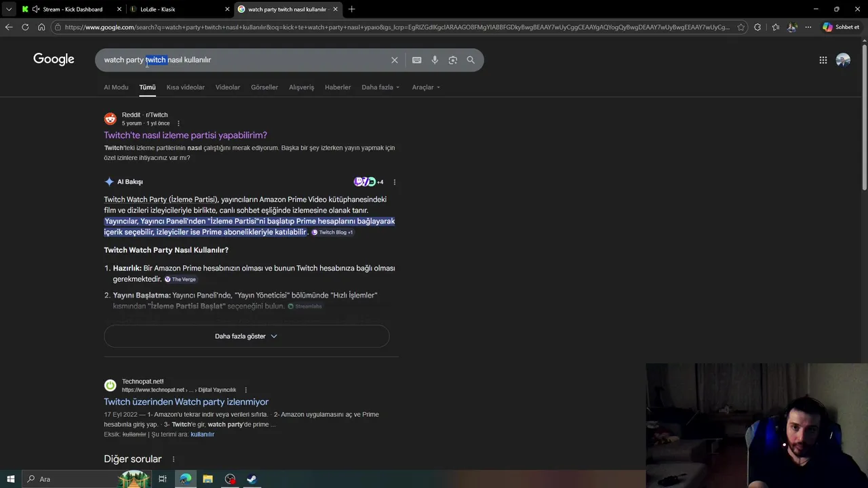Image resolution: width=868 pixels, height=488 pixels.
Task: Open AI Bakış more options menu
Action: point(395,182)
